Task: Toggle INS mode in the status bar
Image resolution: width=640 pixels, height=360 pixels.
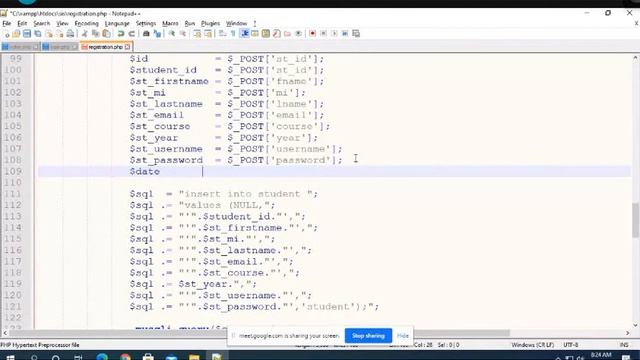Action: [624, 345]
